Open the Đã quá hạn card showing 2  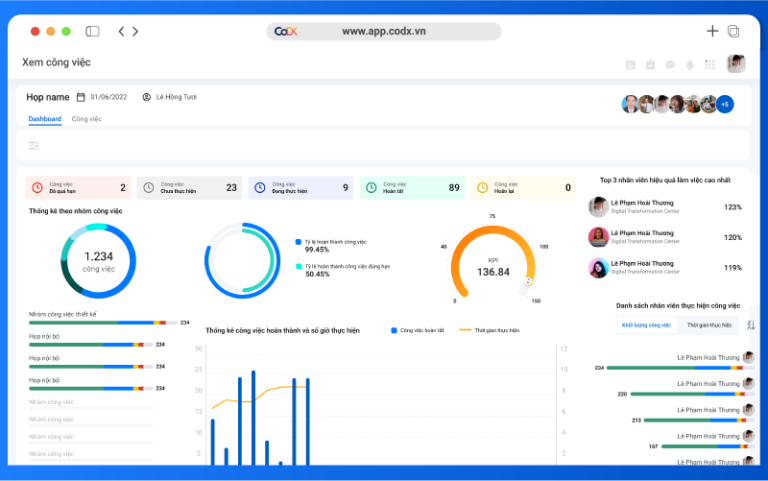click(x=78, y=188)
